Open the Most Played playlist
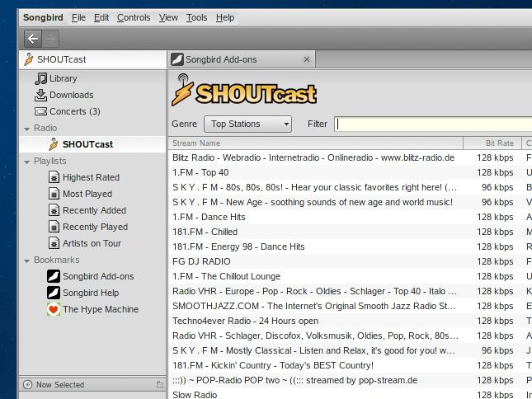Screen dimensions: 532x399 pyautogui.click(x=92, y=194)
